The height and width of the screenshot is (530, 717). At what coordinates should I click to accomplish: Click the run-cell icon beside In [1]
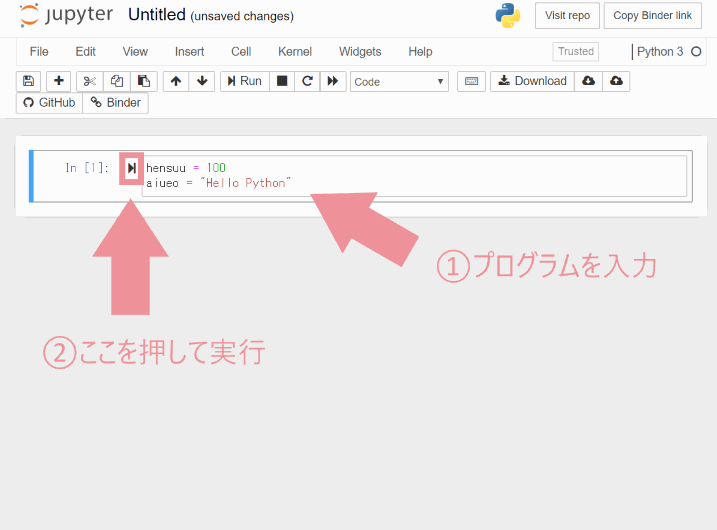(x=131, y=169)
